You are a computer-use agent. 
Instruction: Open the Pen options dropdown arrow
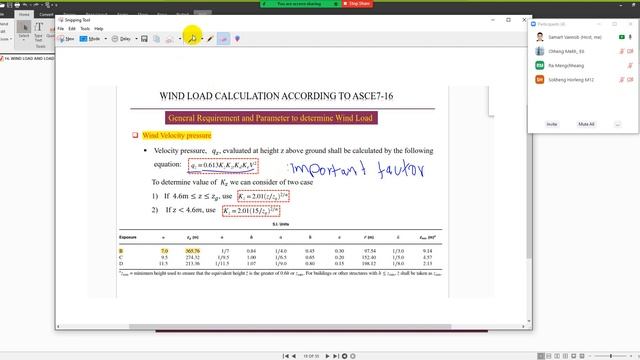202,39
